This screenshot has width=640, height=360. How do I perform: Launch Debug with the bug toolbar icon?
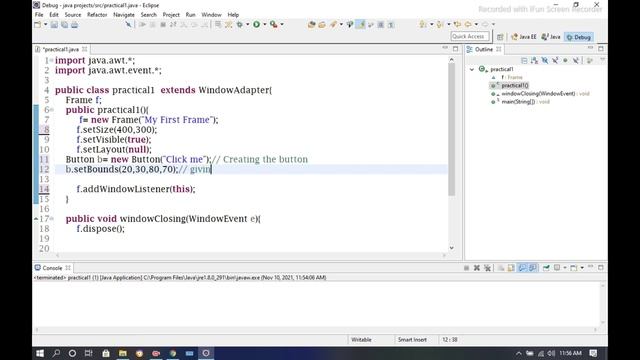click(x=240, y=25)
